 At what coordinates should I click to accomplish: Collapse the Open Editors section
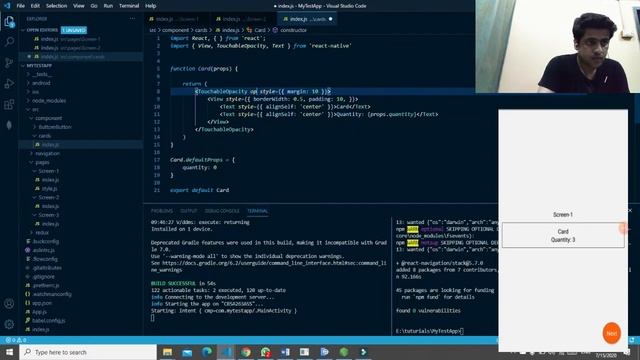click(x=41, y=30)
